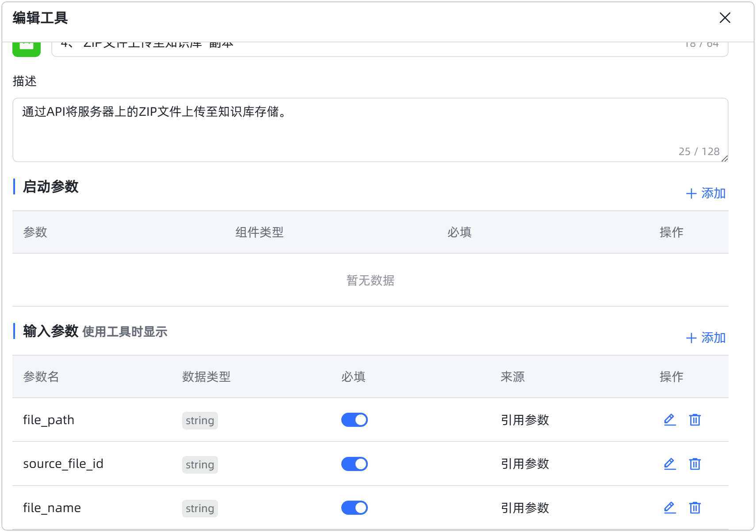Click the green tool icon
This screenshot has width=756, height=532.
coord(27,49)
